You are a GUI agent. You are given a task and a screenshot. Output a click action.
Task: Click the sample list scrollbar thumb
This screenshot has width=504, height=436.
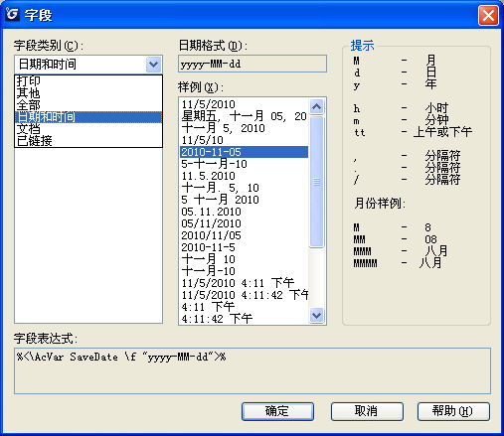pos(316,182)
